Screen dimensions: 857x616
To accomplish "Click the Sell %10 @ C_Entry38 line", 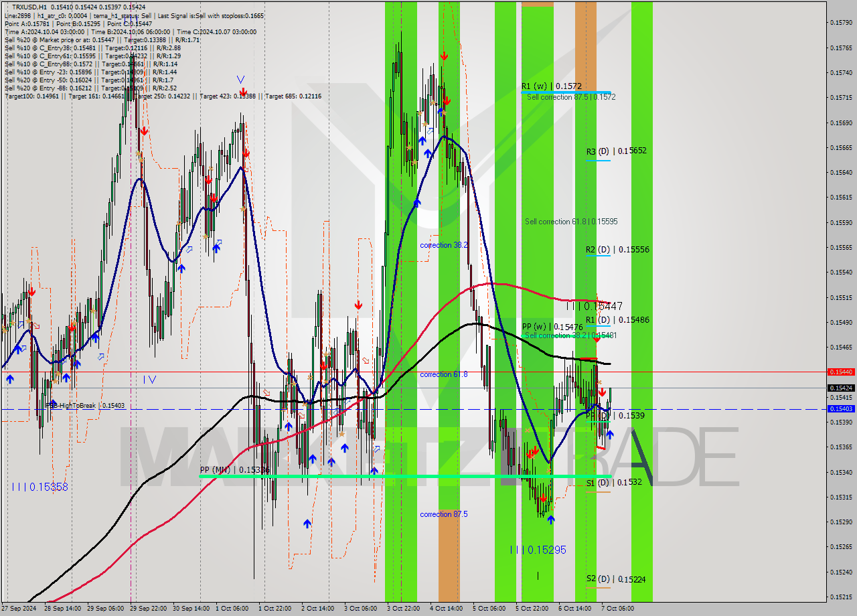I will coord(92,48).
